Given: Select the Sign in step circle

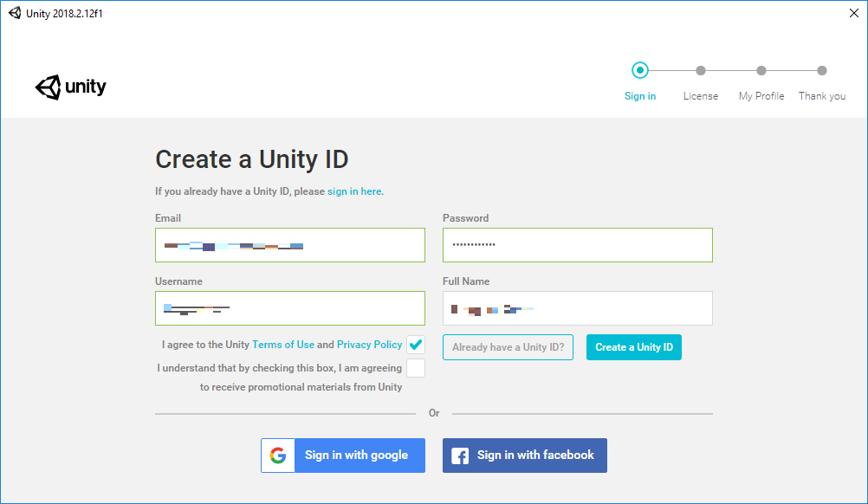Looking at the screenshot, I should point(640,70).
